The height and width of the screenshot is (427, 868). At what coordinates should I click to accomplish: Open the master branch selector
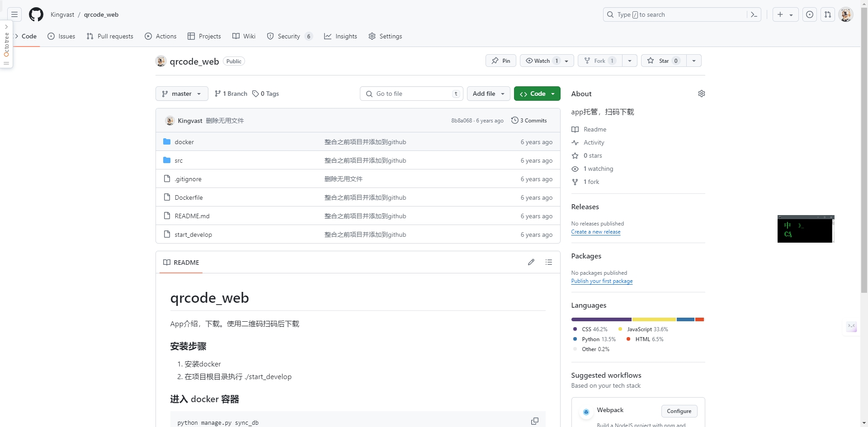pyautogui.click(x=182, y=94)
